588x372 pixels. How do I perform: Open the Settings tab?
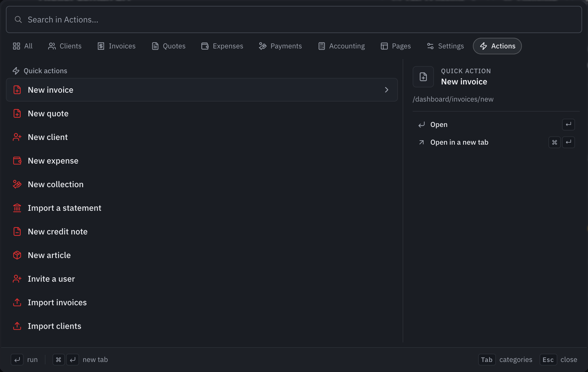[445, 46]
